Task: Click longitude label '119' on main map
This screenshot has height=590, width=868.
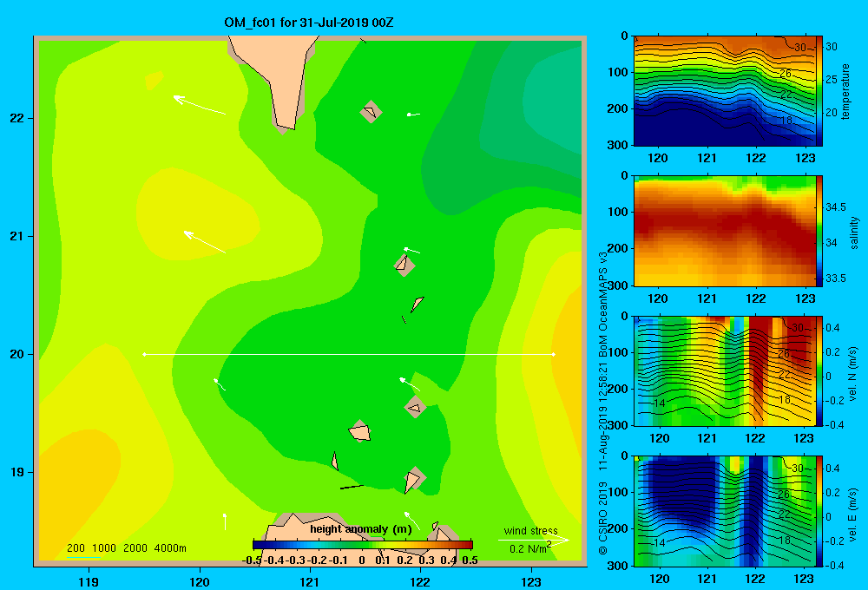Action: point(89,581)
